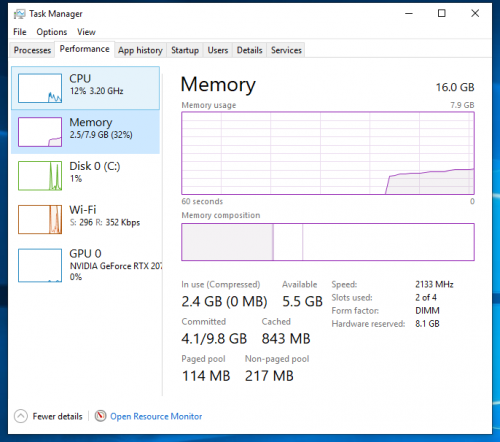500x442 pixels.
Task: Click the Resource Monitor gauge icon
Action: coord(100,416)
